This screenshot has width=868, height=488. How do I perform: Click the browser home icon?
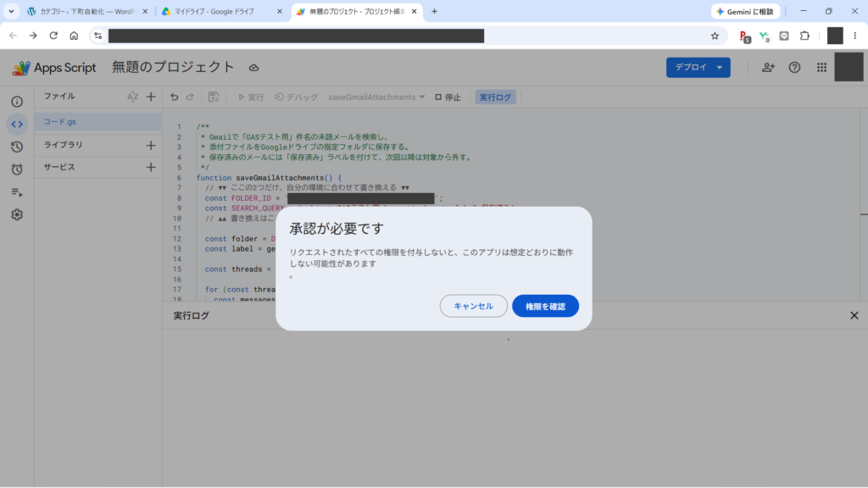74,36
